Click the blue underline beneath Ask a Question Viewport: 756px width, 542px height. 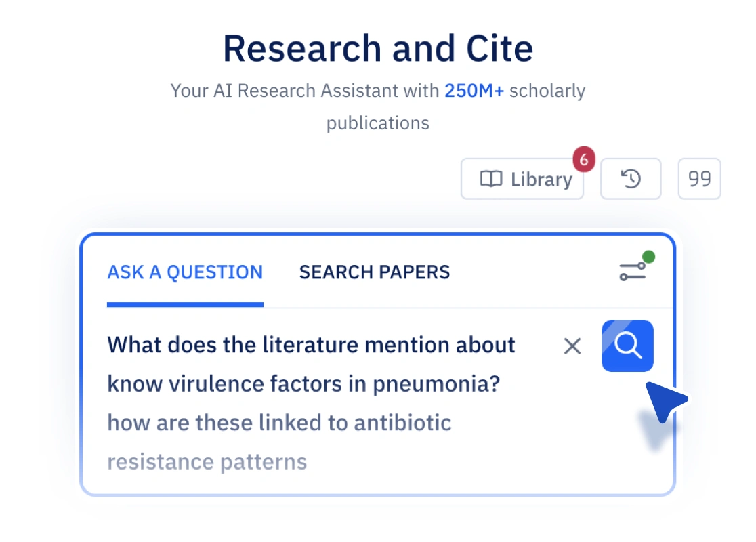tap(185, 304)
